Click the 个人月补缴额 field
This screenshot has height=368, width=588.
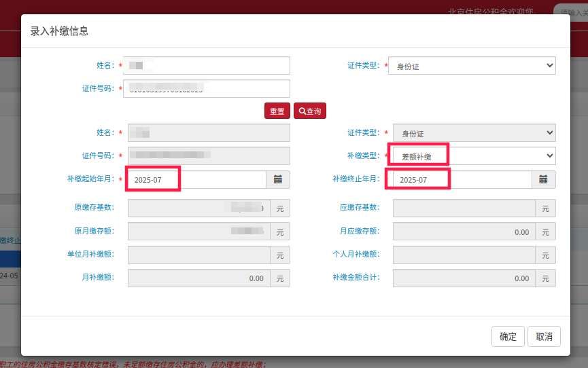click(464, 255)
